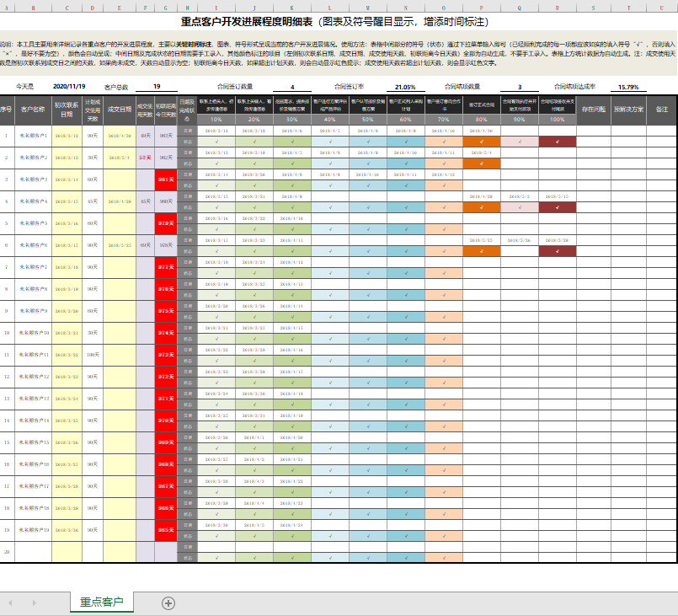Click the next sheet navigation arrow
The width and height of the screenshot is (678, 616).
point(35,603)
